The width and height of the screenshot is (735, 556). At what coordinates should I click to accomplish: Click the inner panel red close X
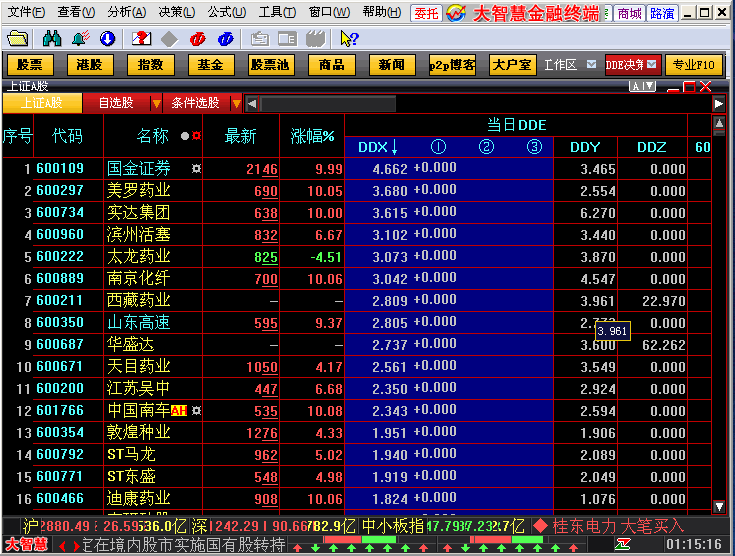pyautogui.click(x=705, y=86)
